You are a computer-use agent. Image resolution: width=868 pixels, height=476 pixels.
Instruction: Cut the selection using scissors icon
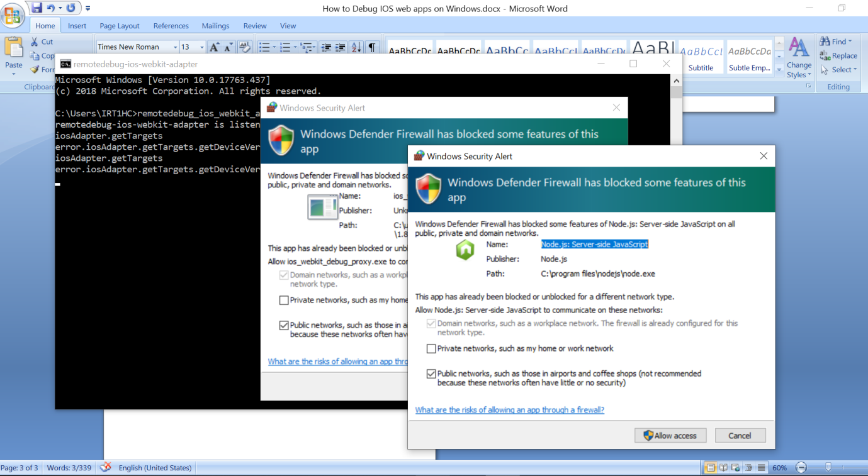tap(35, 42)
